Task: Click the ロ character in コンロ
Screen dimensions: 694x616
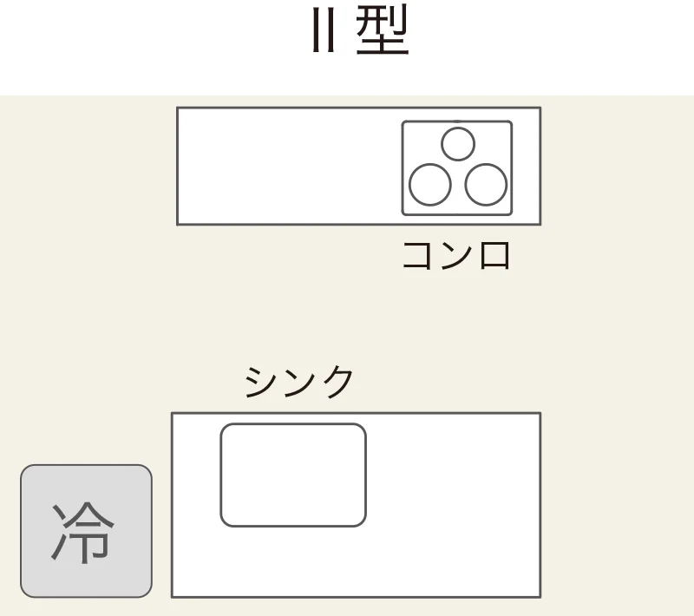Action: point(494,255)
